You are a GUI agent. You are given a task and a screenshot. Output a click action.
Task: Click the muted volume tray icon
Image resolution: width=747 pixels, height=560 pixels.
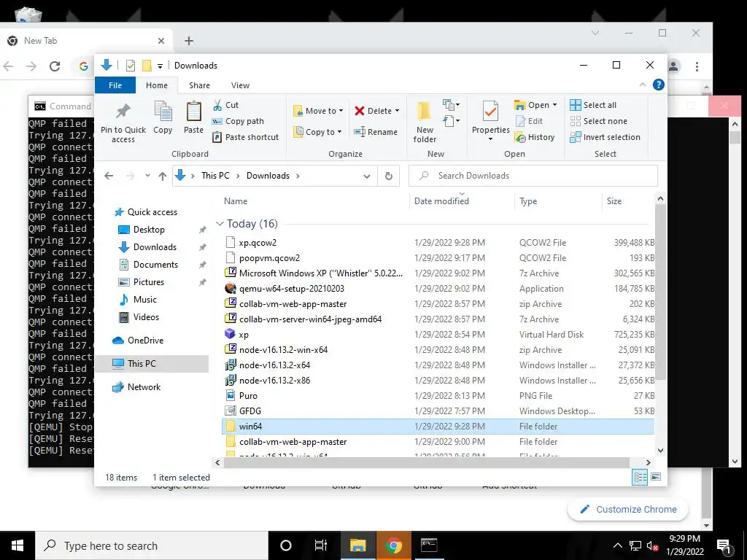[x=652, y=545]
